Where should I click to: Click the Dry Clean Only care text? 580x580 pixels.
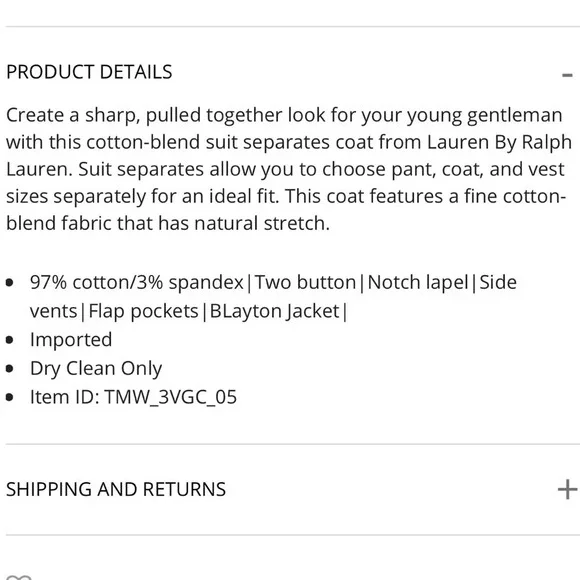tap(96, 369)
